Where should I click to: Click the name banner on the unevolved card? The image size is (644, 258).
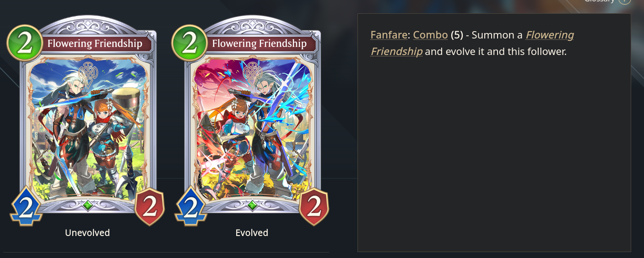click(x=95, y=44)
